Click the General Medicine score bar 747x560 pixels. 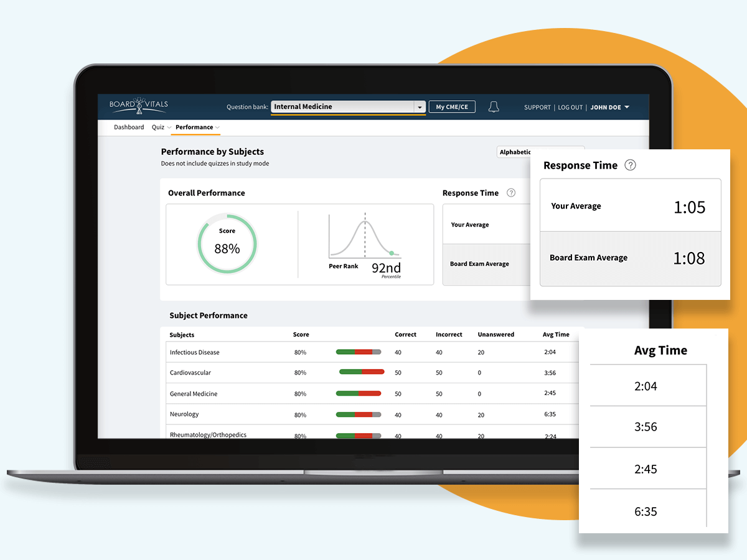pyautogui.click(x=359, y=393)
